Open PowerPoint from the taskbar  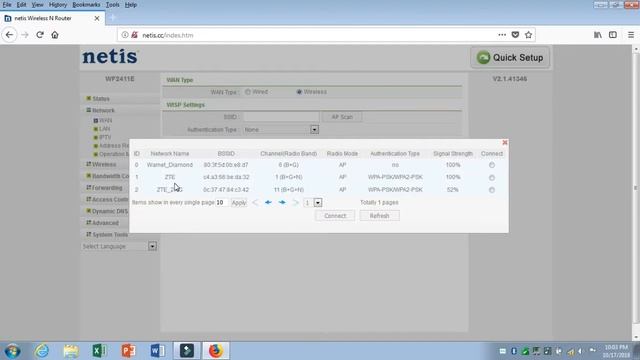pyautogui.click(x=128, y=351)
